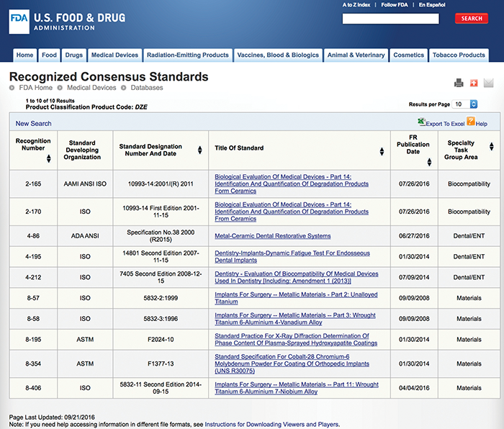Click the email envelope icon
Image resolution: width=504 pixels, height=429 pixels.
pos(488,83)
